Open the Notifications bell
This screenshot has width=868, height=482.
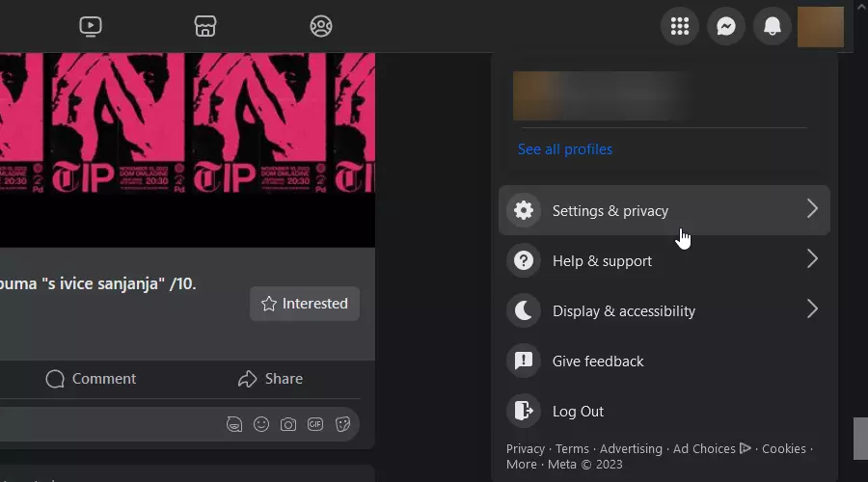773,26
